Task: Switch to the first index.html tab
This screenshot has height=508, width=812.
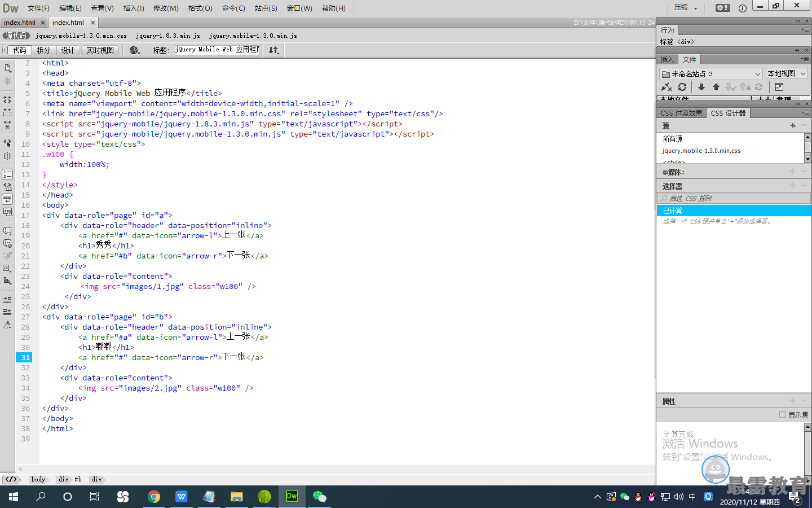Action: pos(20,23)
